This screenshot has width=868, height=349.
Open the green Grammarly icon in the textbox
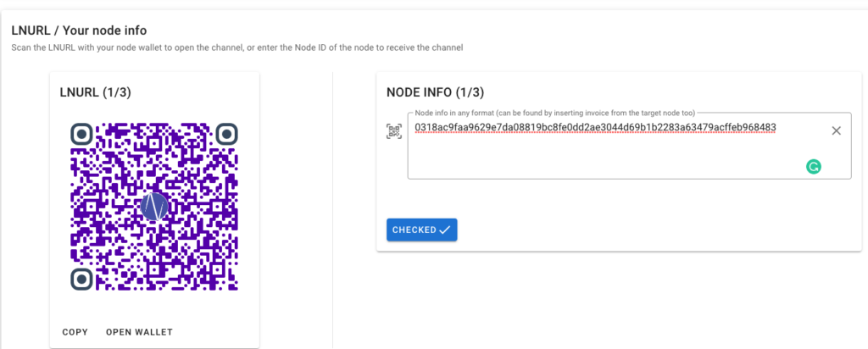(813, 166)
